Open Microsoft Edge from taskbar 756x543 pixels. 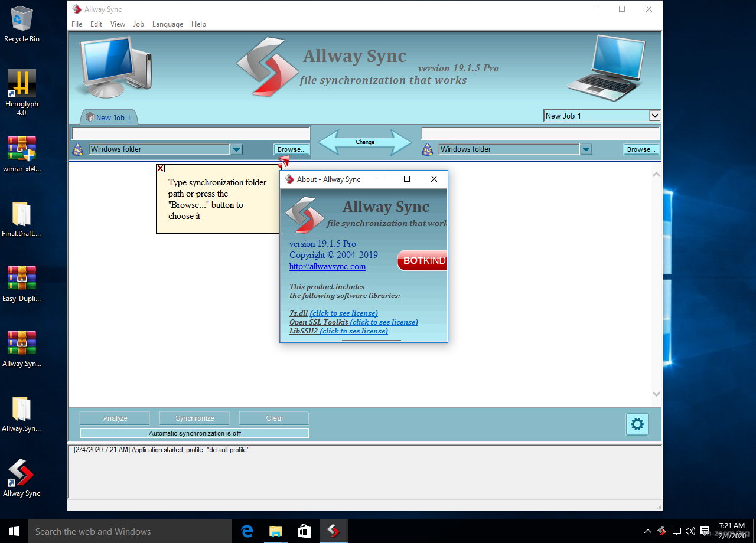click(247, 531)
